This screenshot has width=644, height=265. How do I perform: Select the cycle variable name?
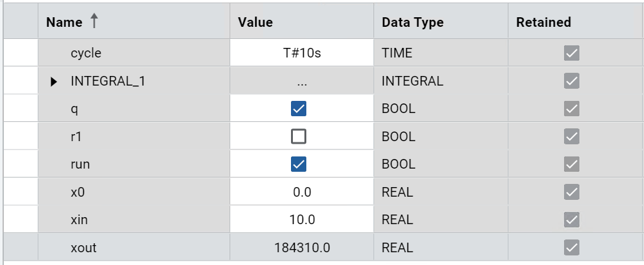click(x=86, y=53)
